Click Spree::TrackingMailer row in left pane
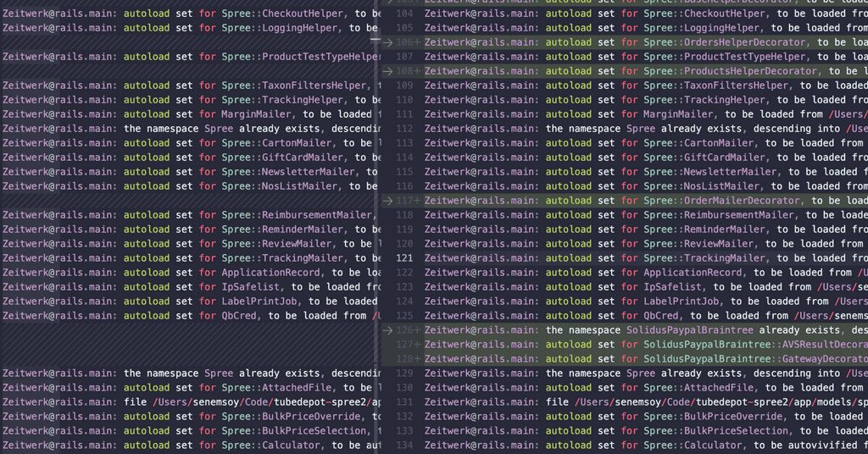This screenshot has height=454, width=868. pyautogui.click(x=191, y=258)
